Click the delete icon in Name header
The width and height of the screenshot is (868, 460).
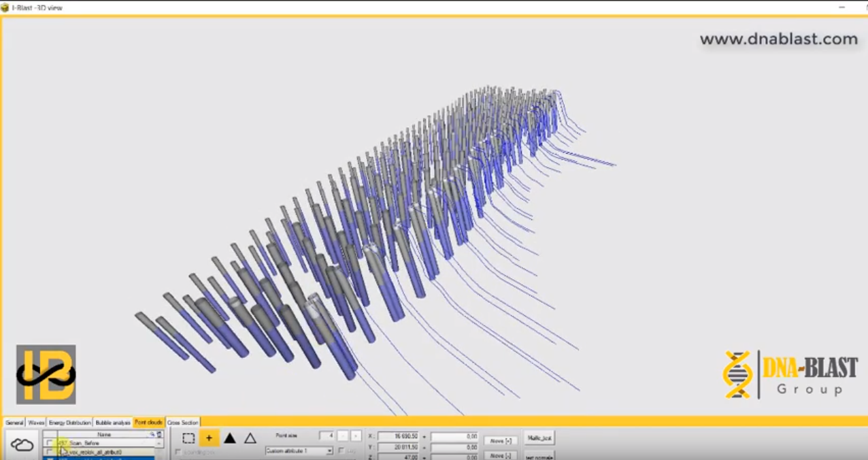pos(159,434)
